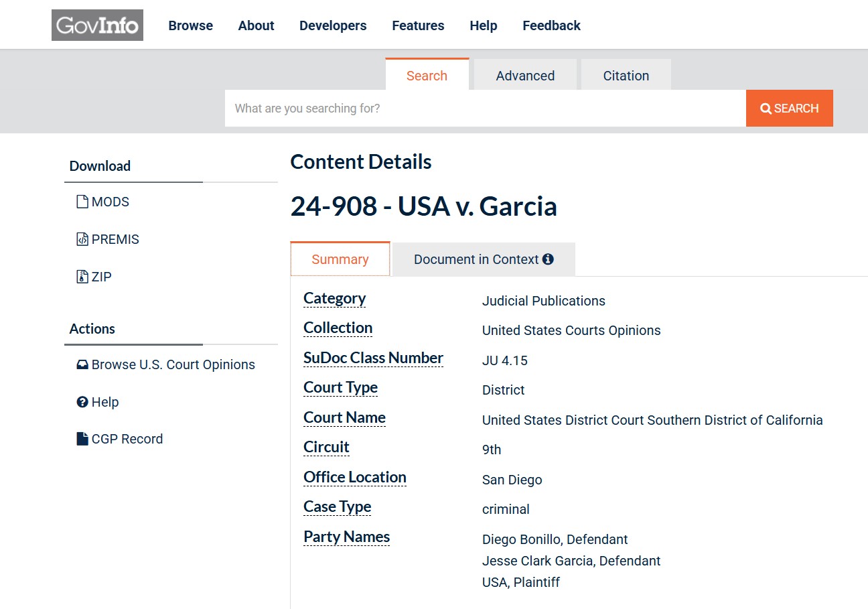
Task: Click the Case Type label
Action: coord(338,507)
